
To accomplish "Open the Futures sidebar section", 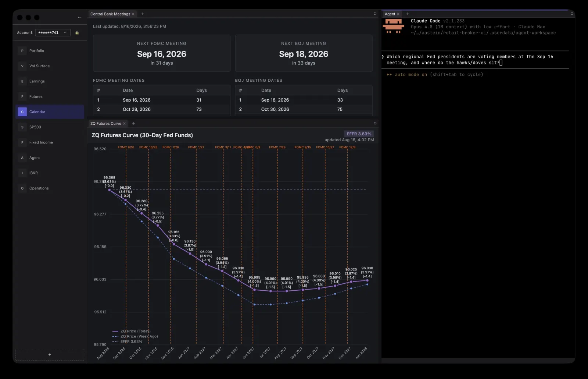I will click(50, 96).
